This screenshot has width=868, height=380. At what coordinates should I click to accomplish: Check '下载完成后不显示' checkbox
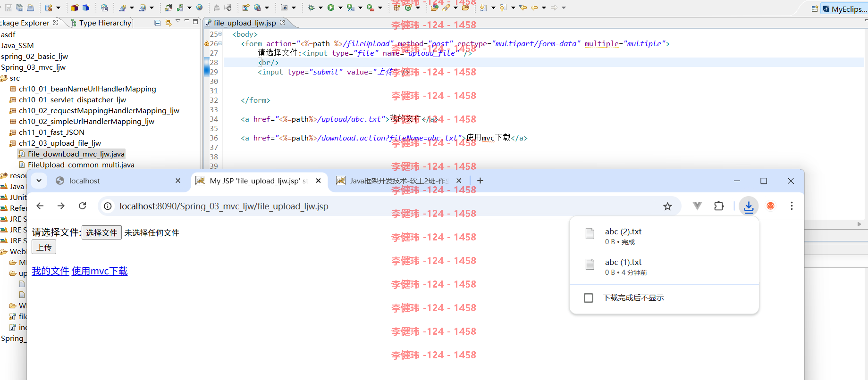click(x=589, y=298)
